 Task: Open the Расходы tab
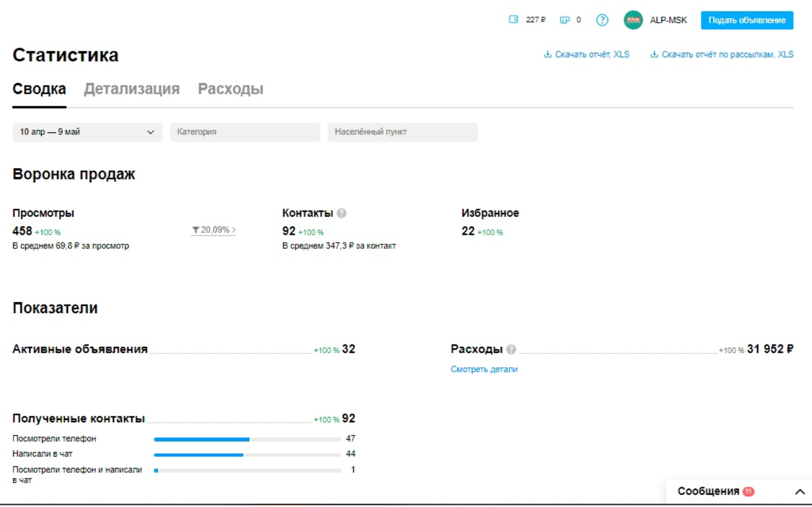[x=231, y=89]
